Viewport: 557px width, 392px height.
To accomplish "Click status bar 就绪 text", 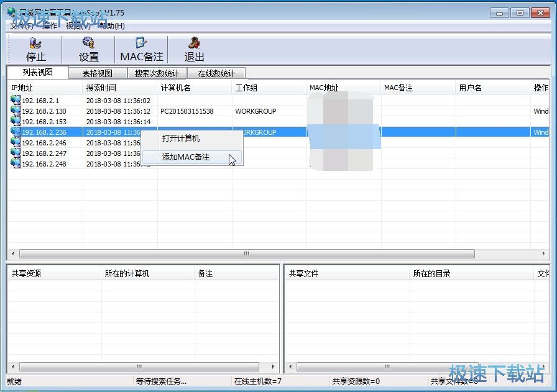I will pos(14,381).
